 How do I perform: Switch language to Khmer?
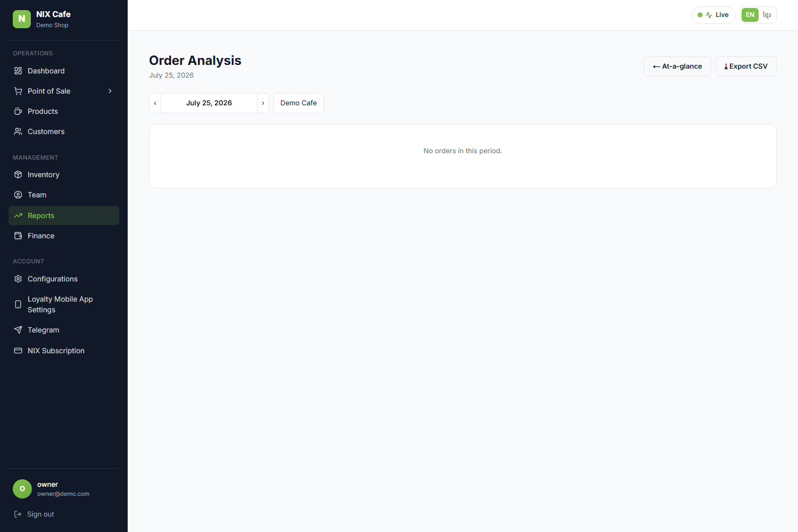coord(767,15)
